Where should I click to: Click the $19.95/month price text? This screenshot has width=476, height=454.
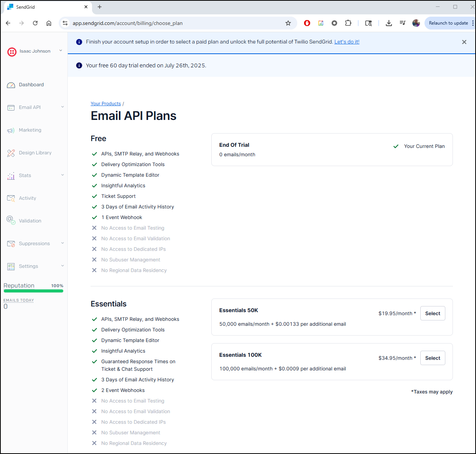point(397,313)
